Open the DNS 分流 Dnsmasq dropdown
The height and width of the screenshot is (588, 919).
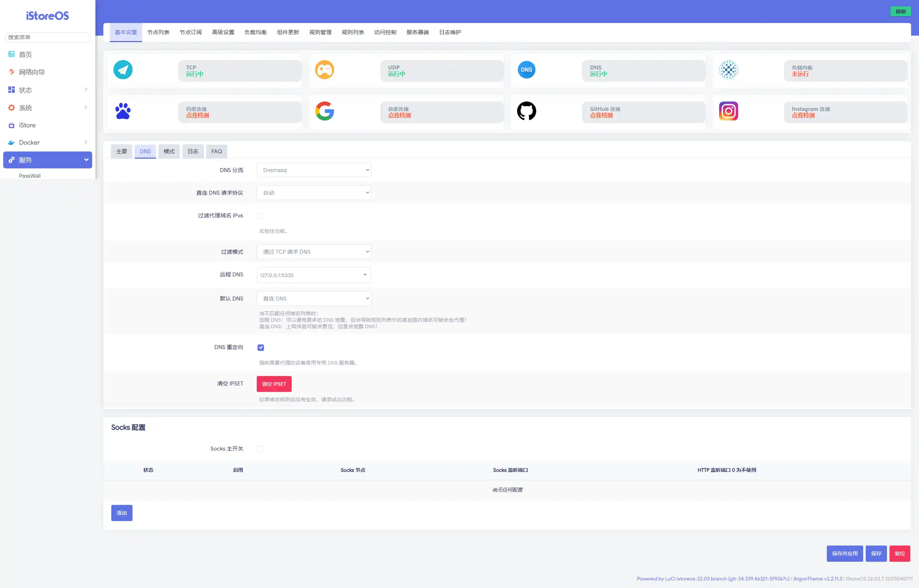click(x=314, y=170)
